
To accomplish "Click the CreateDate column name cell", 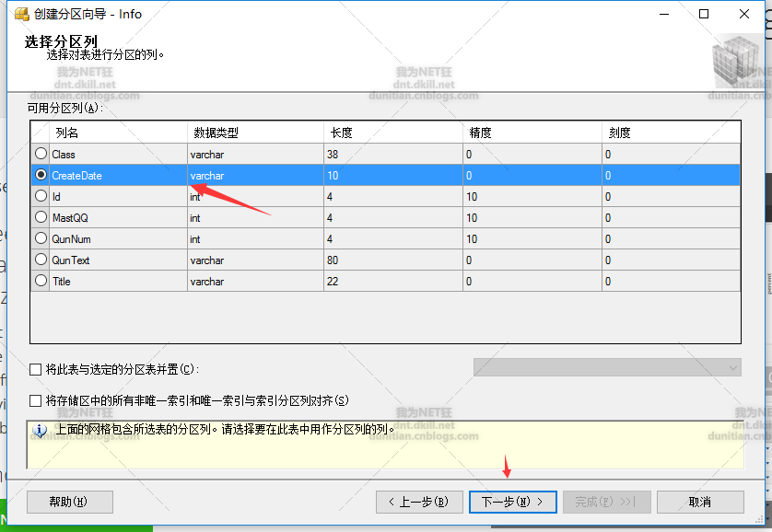I will tap(118, 176).
